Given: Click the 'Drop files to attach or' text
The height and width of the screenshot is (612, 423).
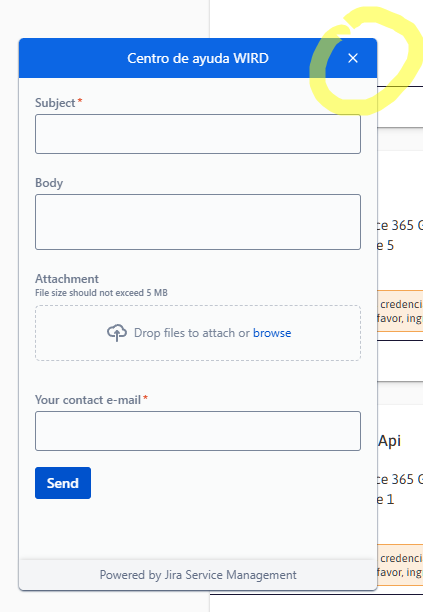Looking at the screenshot, I should point(192,333).
